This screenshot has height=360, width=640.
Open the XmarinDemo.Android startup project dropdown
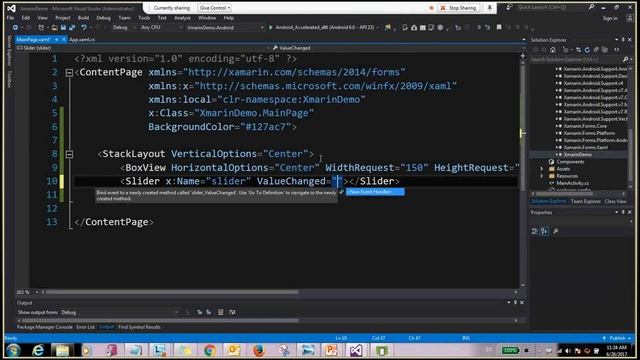(225, 27)
